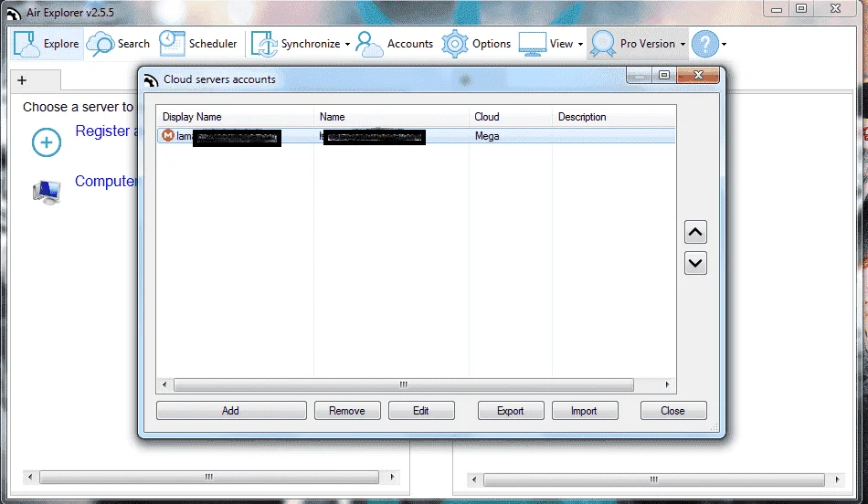The width and height of the screenshot is (868, 504).
Task: Expand the View dropdown arrow
Action: pos(580,44)
